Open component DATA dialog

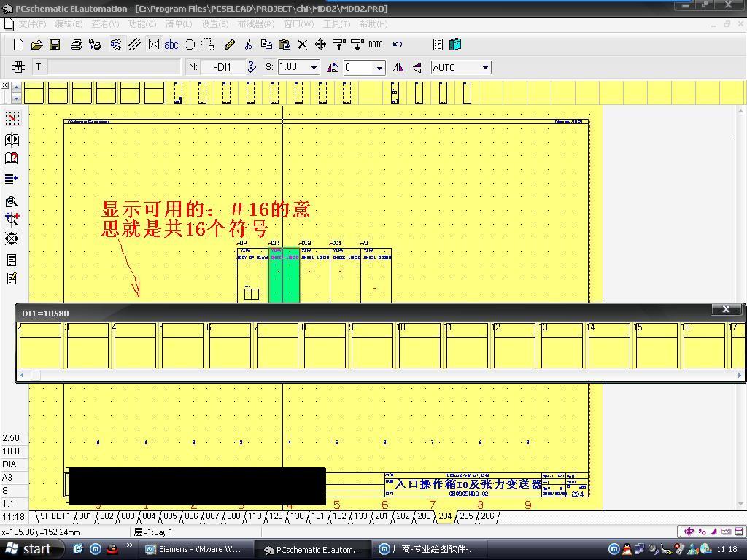[x=376, y=44]
